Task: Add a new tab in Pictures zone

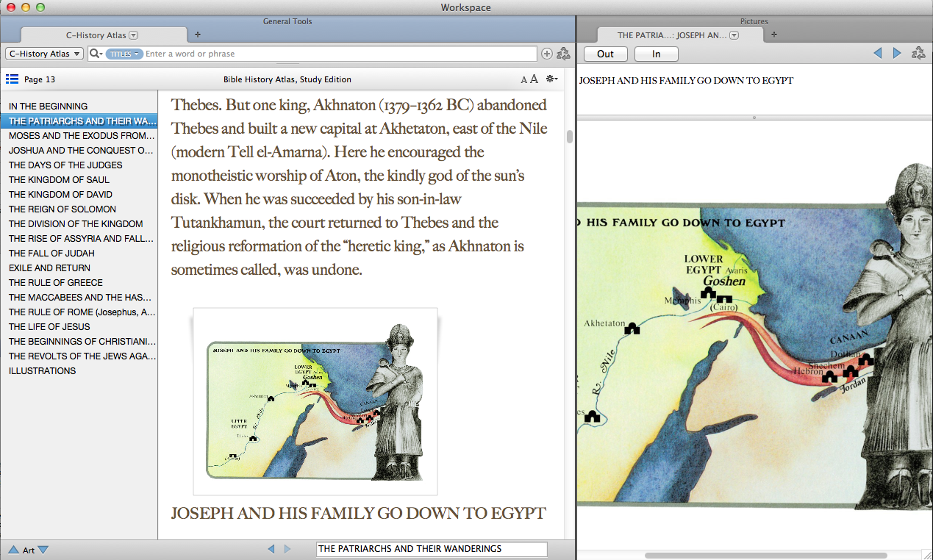Action: (x=773, y=35)
